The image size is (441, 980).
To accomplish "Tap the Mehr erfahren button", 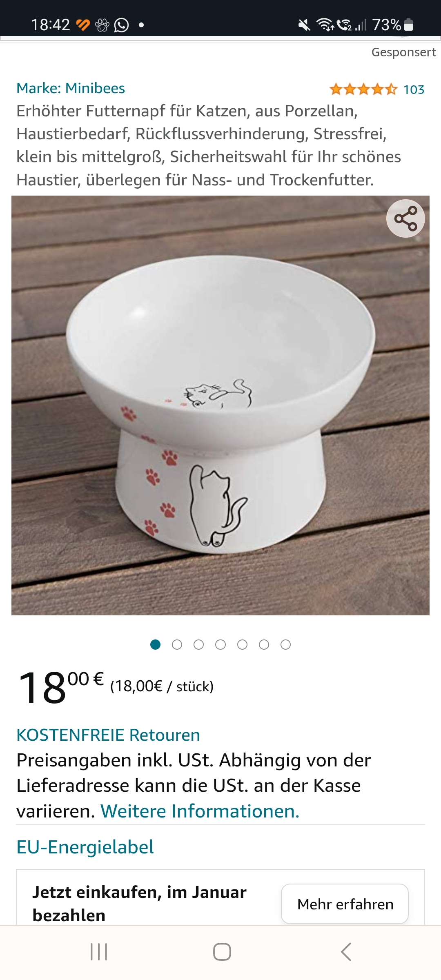I will click(x=345, y=904).
